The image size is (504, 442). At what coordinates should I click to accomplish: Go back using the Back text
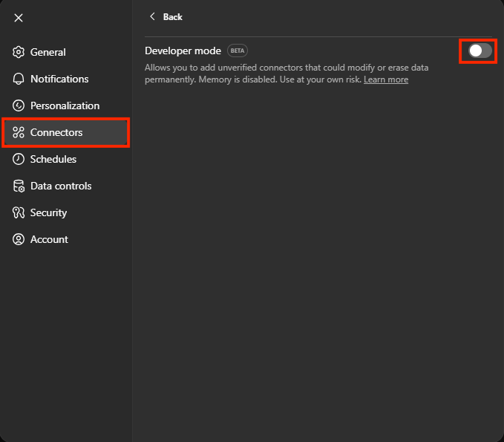[x=172, y=16]
